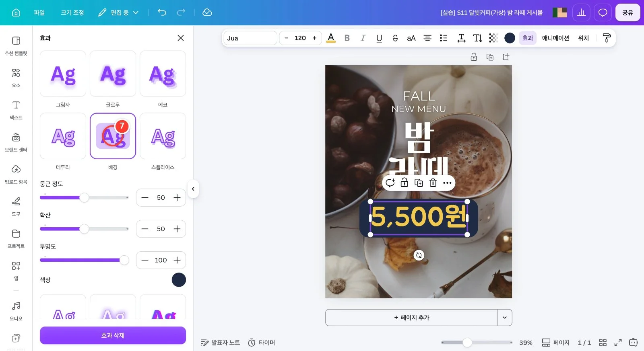
Task: Increase the 투명도 value
Action: click(177, 260)
